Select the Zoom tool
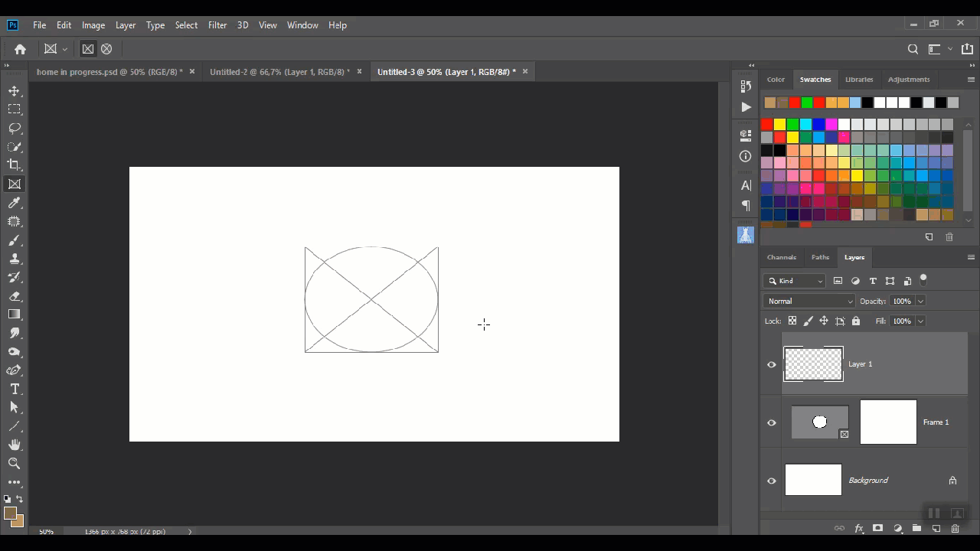The height and width of the screenshot is (551, 980). coord(15,464)
